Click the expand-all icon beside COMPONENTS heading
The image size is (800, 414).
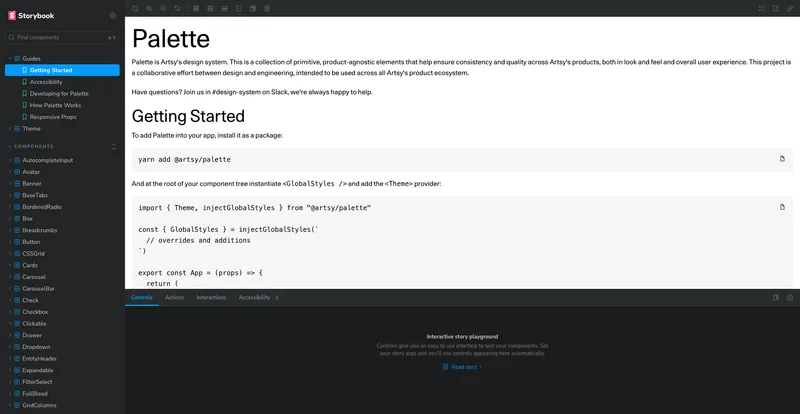(114, 147)
